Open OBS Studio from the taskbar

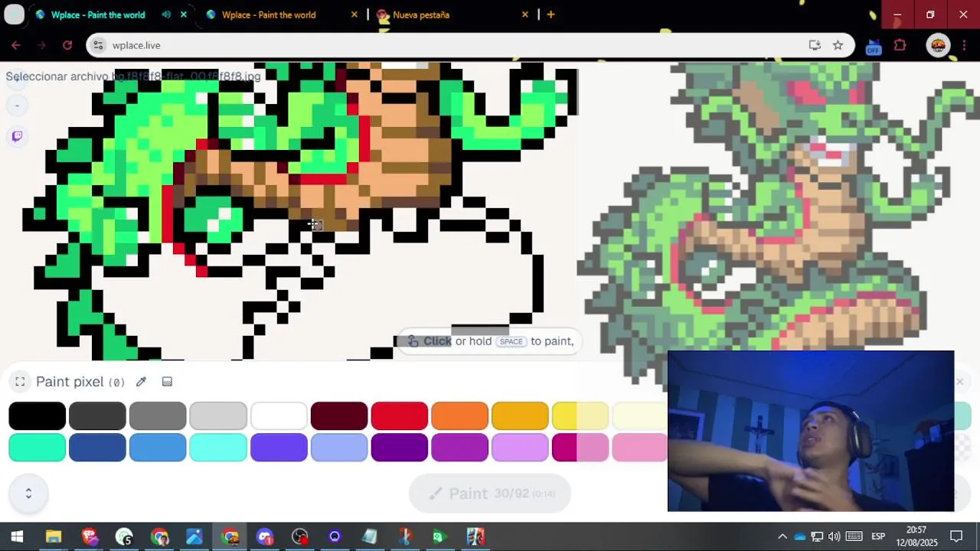[x=300, y=536]
